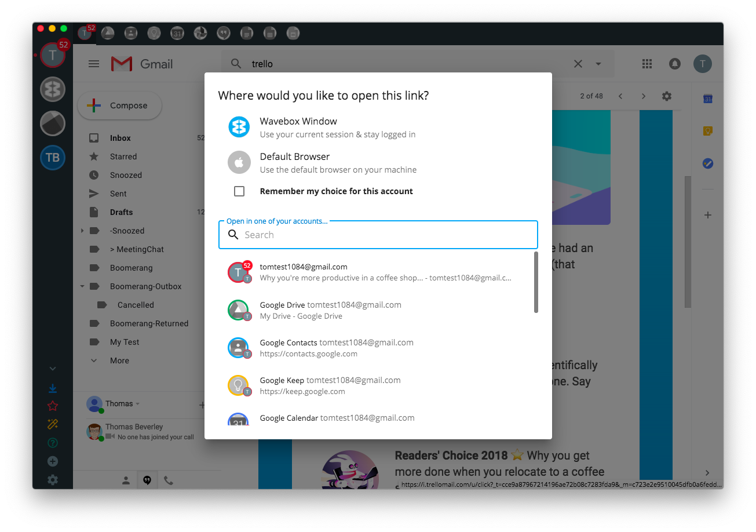The width and height of the screenshot is (756, 532).
Task: Open Calendar side panel icon
Action: pos(707,99)
